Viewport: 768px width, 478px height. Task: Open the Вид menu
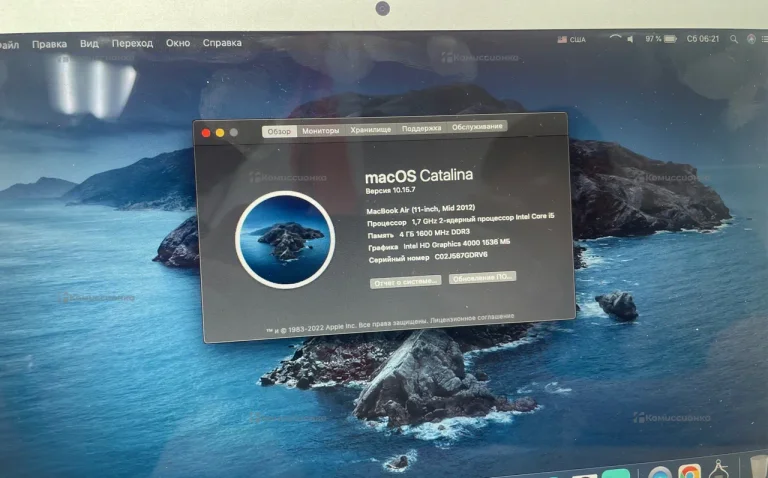89,44
